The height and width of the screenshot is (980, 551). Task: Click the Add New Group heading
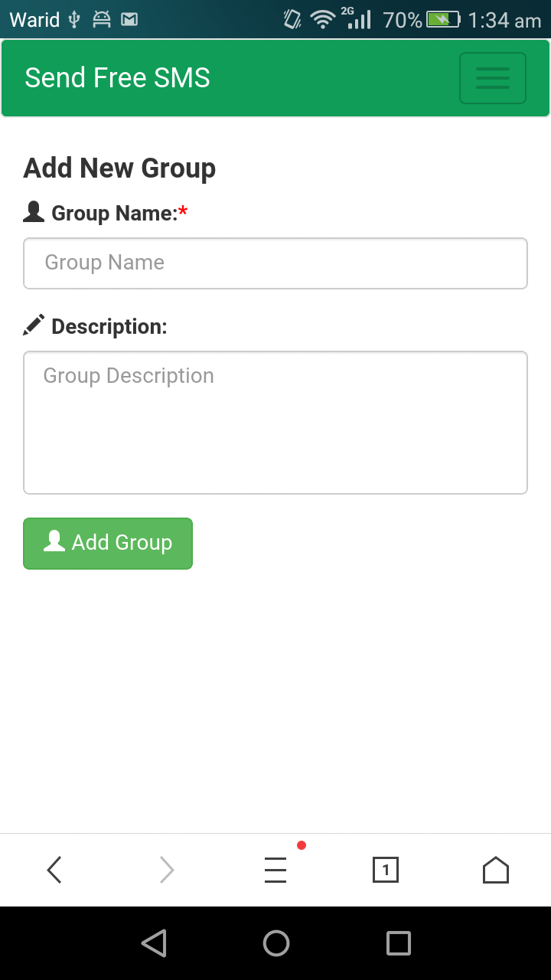[119, 168]
